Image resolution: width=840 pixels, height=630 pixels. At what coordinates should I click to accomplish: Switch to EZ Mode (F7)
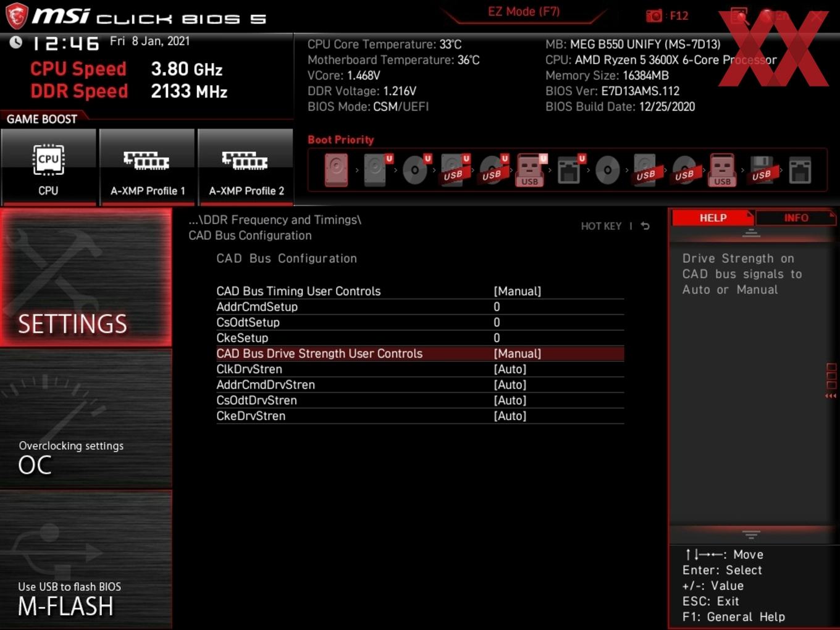pyautogui.click(x=524, y=12)
